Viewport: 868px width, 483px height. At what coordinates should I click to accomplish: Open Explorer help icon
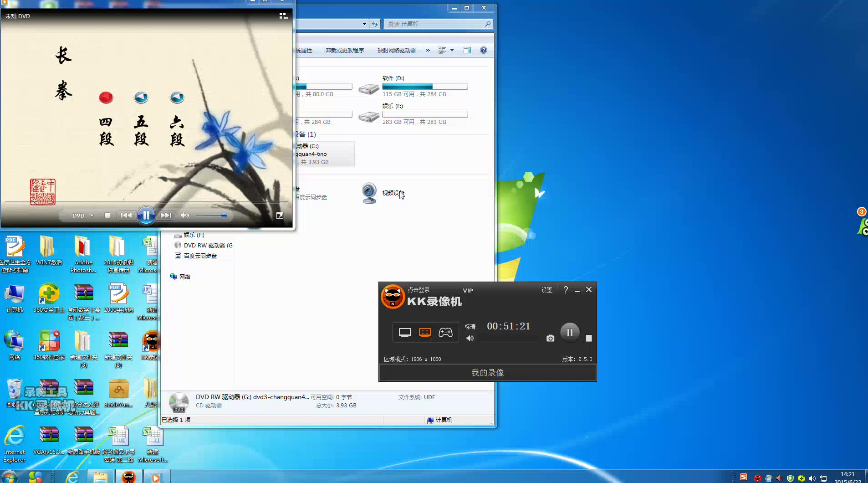click(x=484, y=51)
